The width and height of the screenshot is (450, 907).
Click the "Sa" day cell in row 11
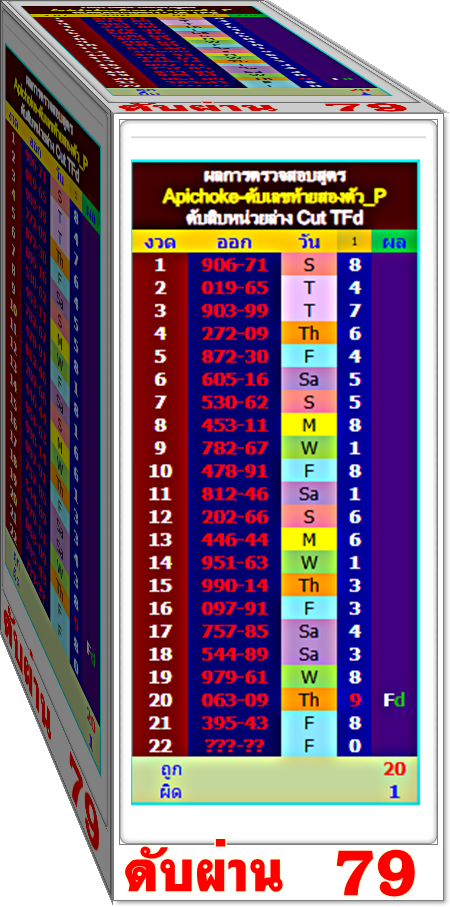coord(309,493)
